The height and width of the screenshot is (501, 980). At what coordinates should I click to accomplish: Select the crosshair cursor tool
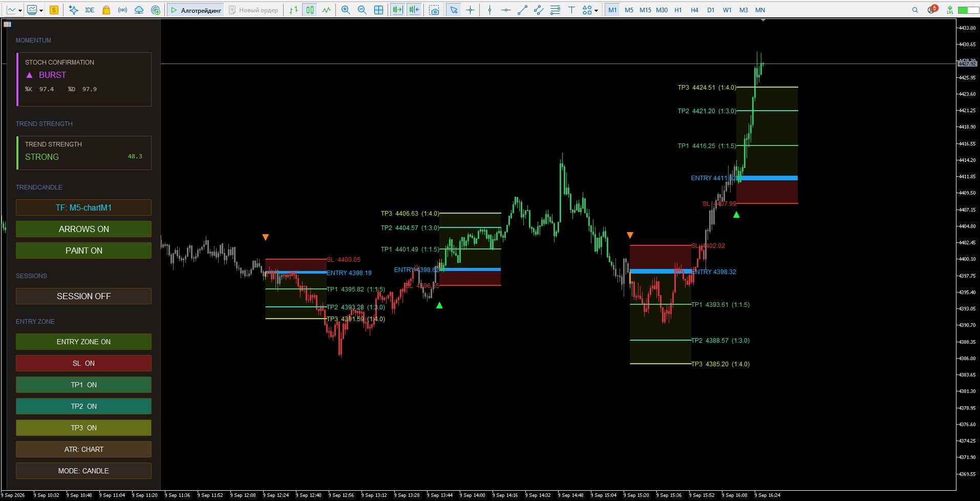471,10
